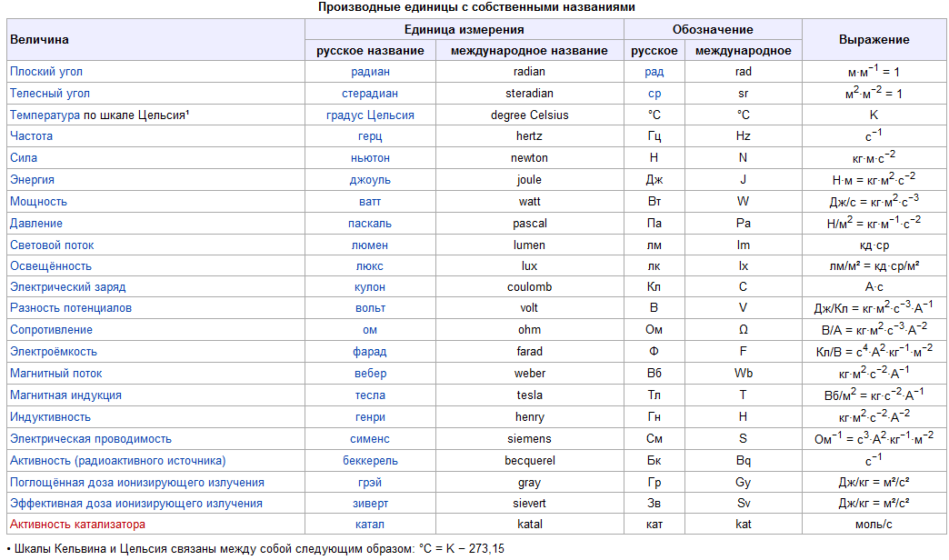Click the Электроёмкость quantity link
This screenshot has width=949, height=560.
(54, 351)
